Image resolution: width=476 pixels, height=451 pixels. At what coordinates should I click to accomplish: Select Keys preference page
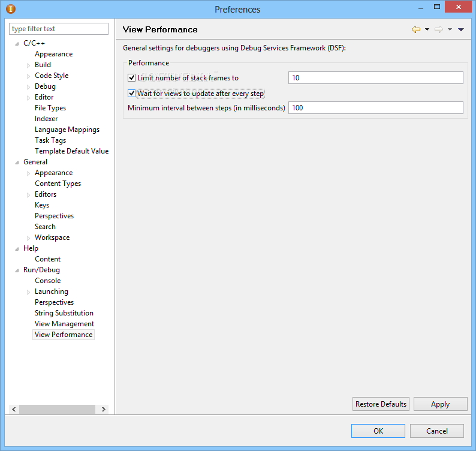pyautogui.click(x=42, y=205)
